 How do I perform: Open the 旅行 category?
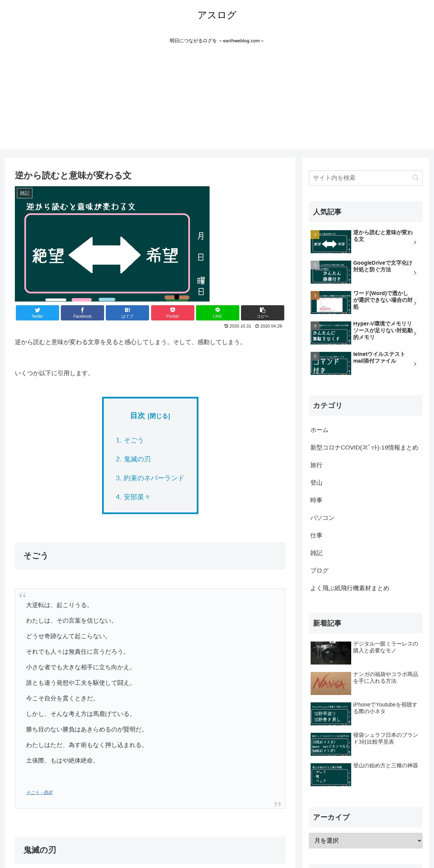(316, 465)
